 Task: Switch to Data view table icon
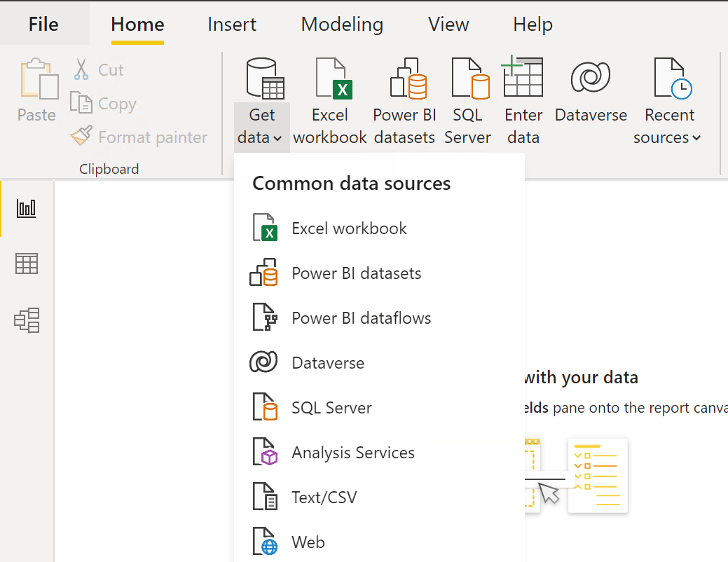[27, 263]
